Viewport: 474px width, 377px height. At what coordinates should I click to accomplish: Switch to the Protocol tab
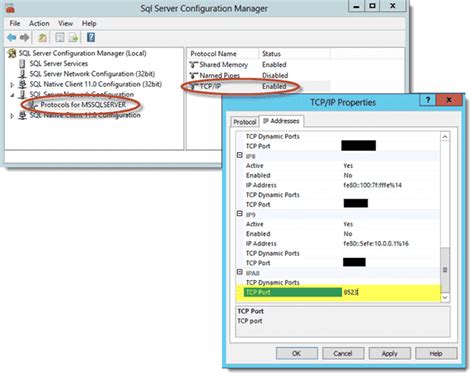[245, 122]
